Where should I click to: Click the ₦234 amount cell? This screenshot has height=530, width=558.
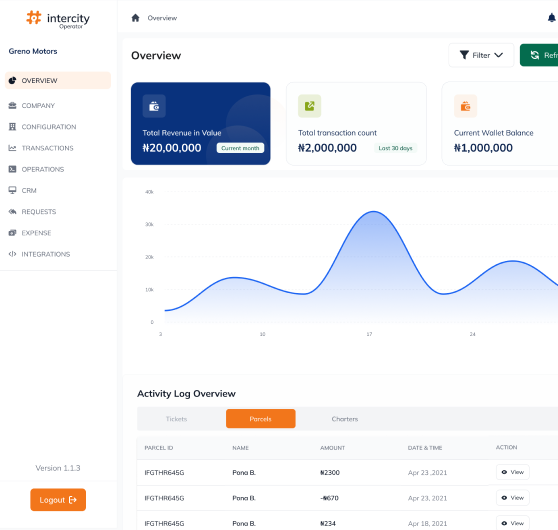[x=328, y=523]
